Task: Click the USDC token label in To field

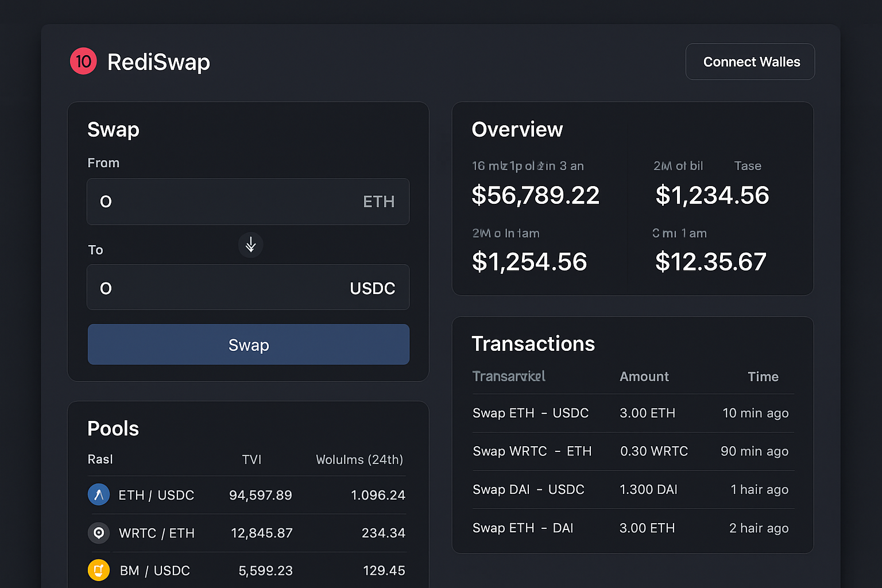Action: pos(372,288)
